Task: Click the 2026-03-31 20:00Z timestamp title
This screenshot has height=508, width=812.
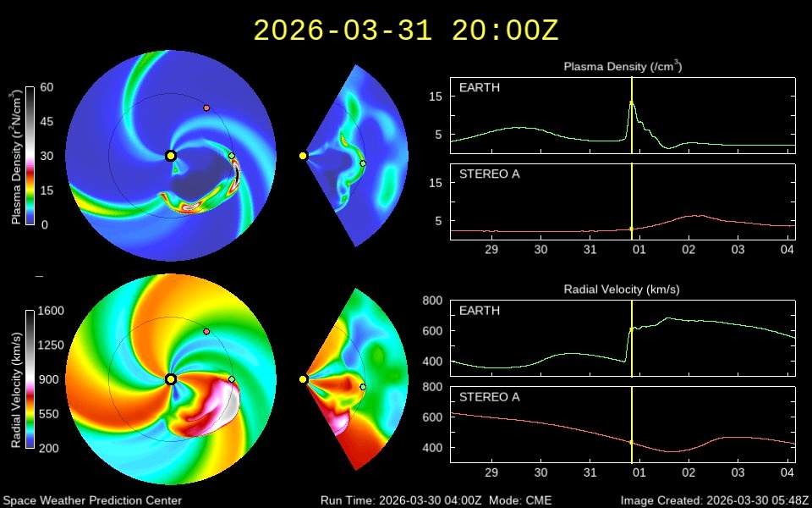Action: tap(406, 30)
